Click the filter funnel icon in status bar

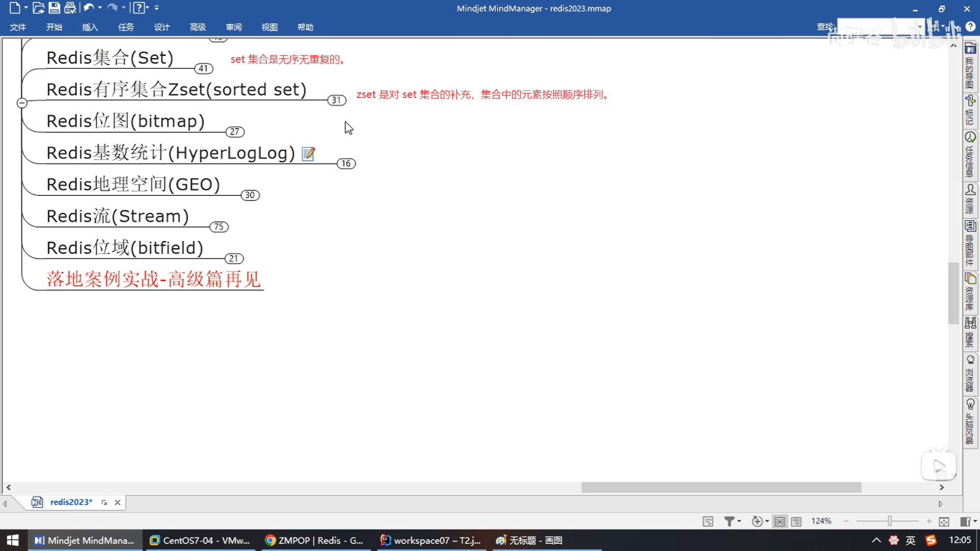coord(729,521)
